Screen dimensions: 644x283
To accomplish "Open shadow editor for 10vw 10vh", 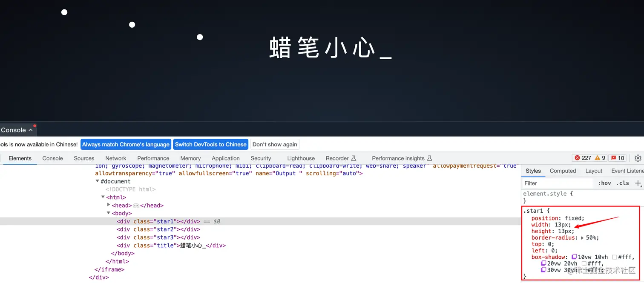I will tap(575, 257).
